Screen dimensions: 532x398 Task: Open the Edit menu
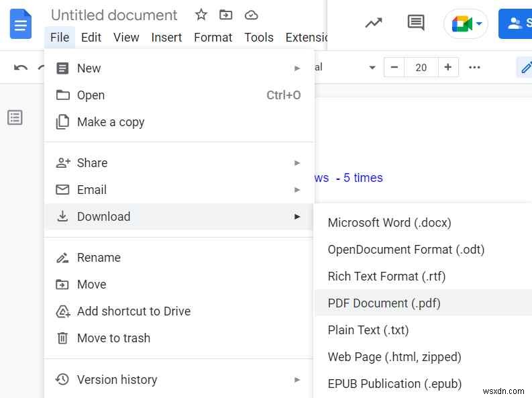click(91, 38)
